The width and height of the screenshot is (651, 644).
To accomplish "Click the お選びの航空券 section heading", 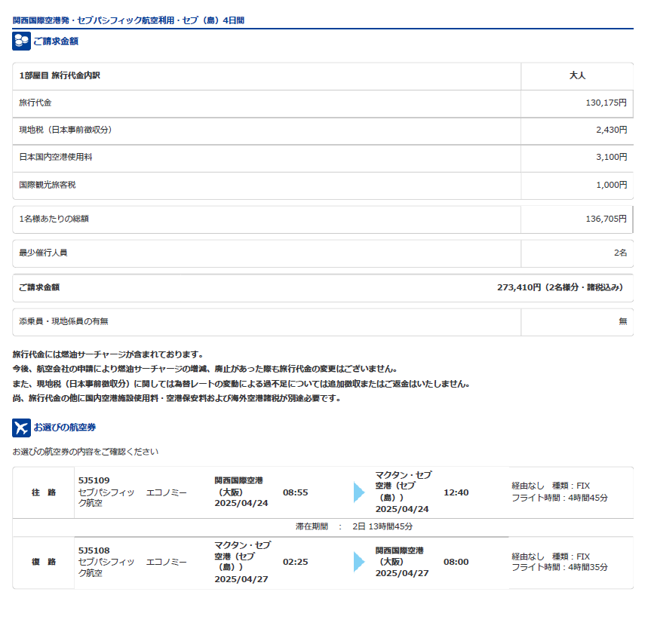I will pos(65,428).
